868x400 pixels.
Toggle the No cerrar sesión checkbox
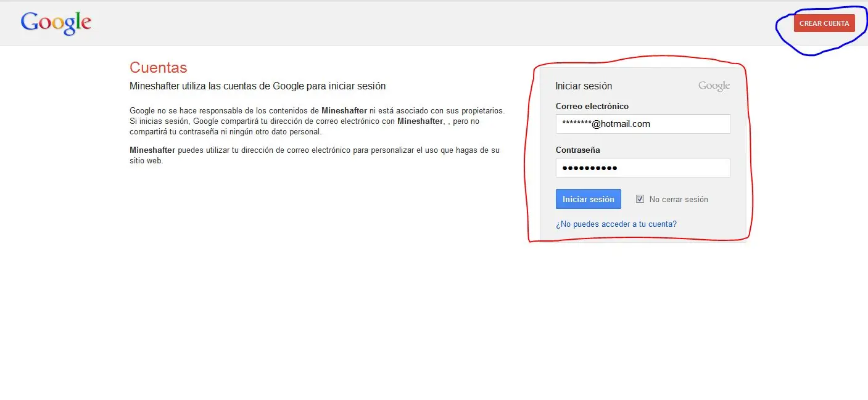[x=640, y=198]
